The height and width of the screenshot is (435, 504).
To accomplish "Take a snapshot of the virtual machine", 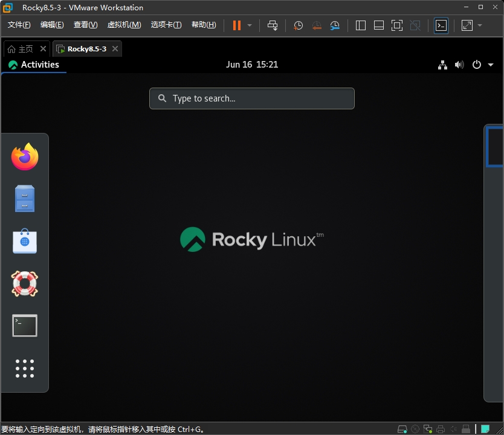I will 299,25.
